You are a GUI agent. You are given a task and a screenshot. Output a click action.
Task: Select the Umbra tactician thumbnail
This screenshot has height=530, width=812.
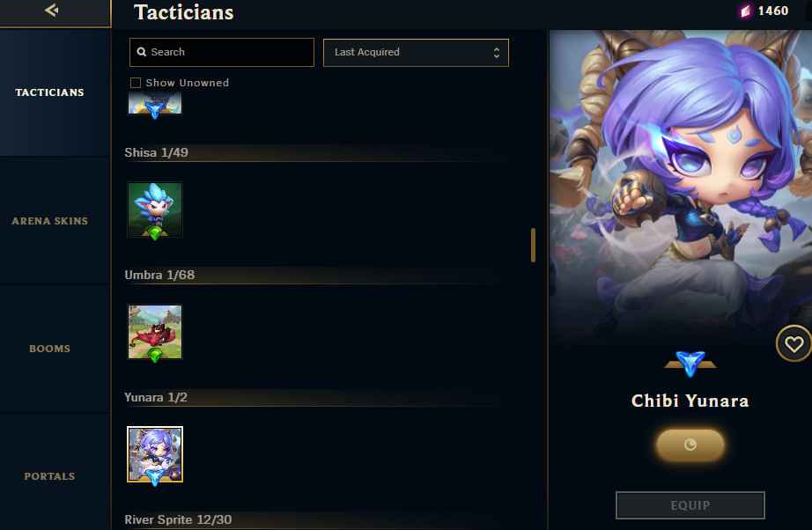click(x=155, y=332)
